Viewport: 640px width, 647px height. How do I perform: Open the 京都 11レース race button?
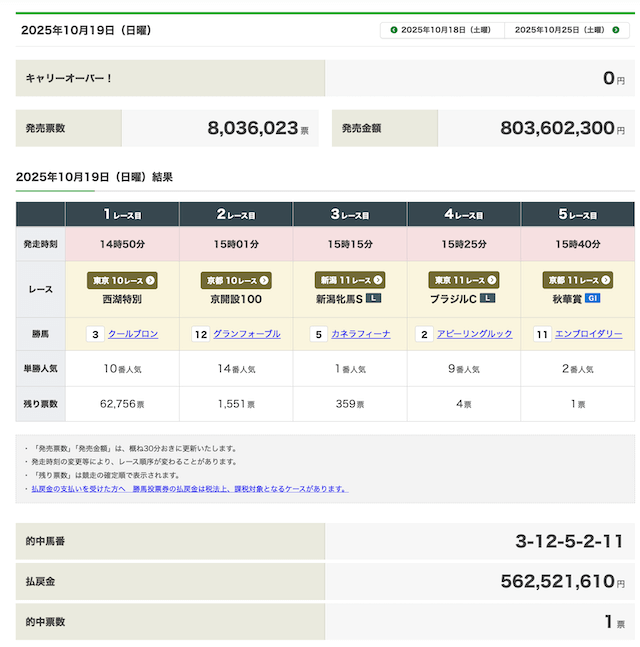coord(578,280)
